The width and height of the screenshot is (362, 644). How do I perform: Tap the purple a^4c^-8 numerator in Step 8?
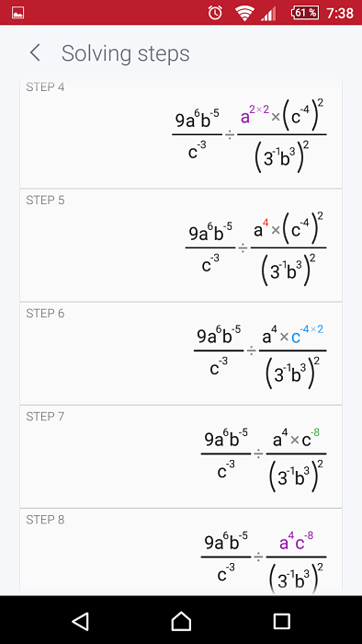point(297,541)
